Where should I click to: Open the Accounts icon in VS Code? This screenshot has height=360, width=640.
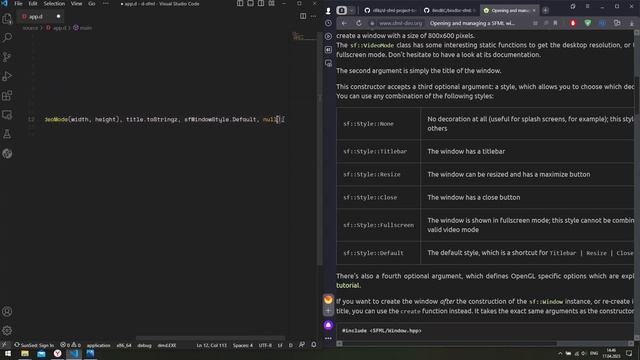[x=7, y=311]
